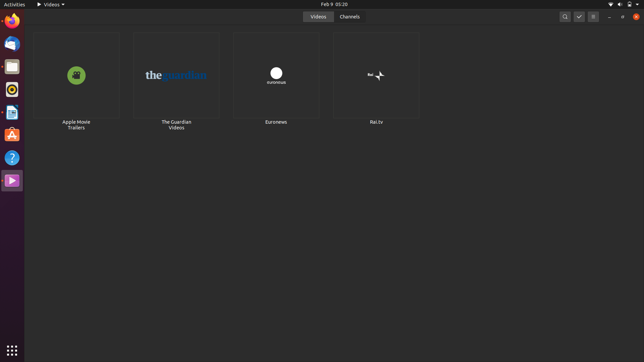The width and height of the screenshot is (644, 362).
Task: Open the clock and calendar panel
Action: coord(334,4)
